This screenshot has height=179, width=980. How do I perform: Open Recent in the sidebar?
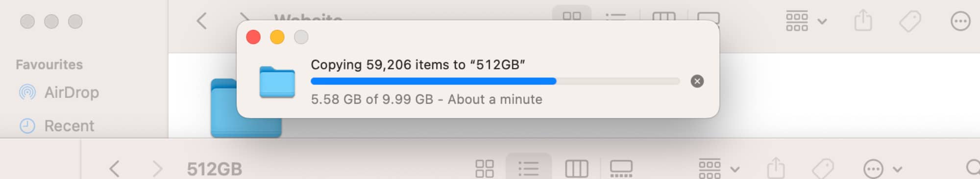point(56,126)
